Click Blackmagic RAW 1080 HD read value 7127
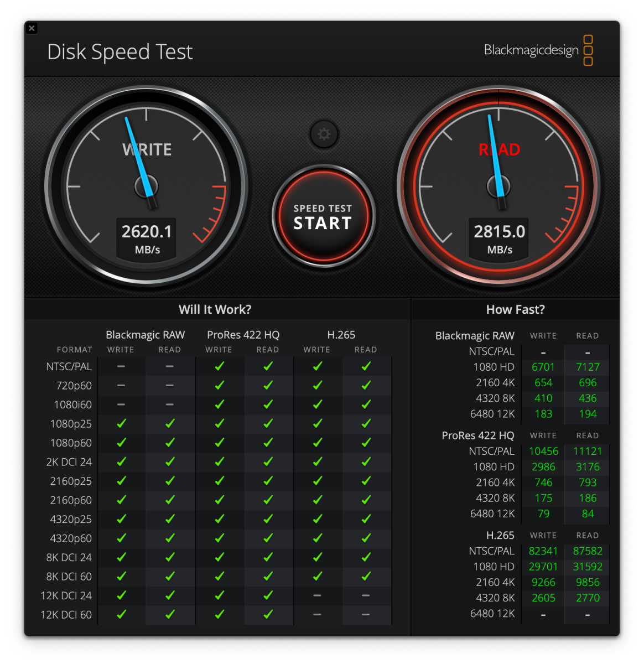The image size is (644, 664). pos(588,367)
